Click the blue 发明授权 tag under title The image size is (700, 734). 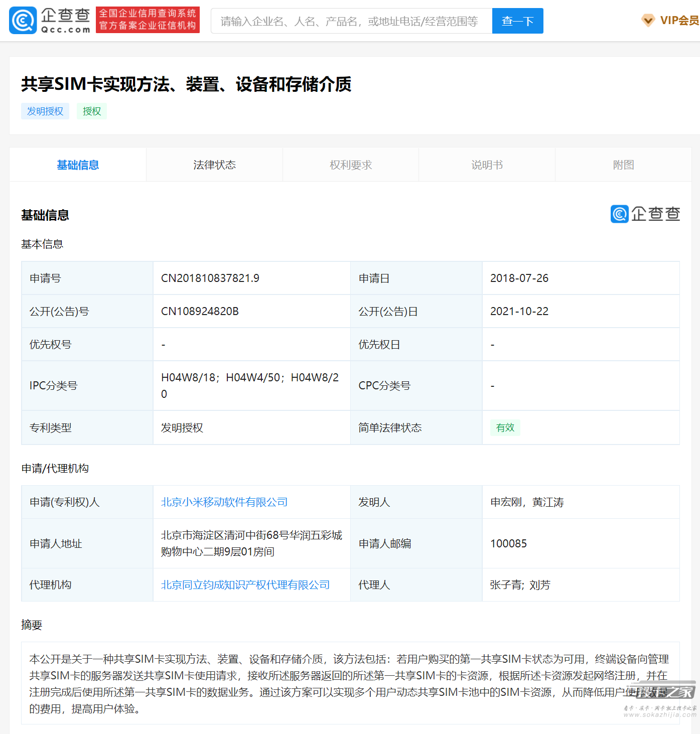tap(45, 111)
